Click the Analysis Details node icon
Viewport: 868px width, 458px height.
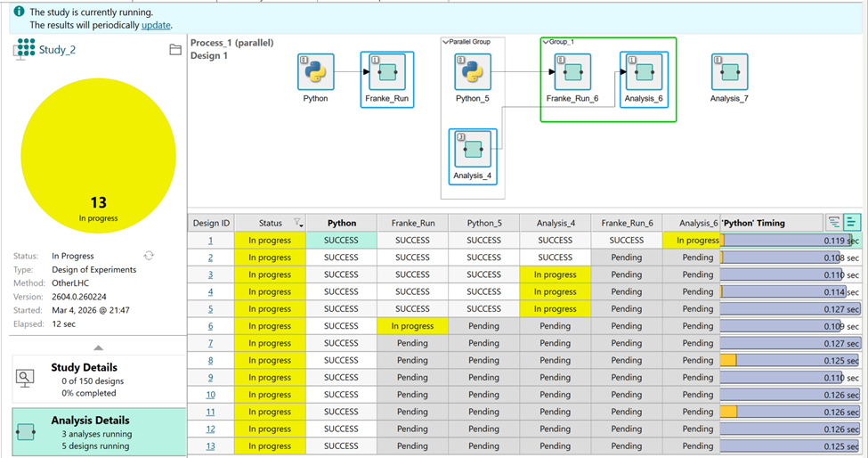pyautogui.click(x=26, y=432)
